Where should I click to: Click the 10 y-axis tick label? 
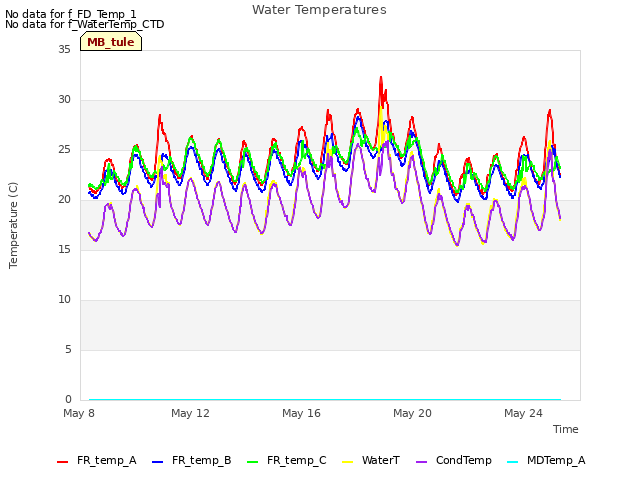point(64,300)
